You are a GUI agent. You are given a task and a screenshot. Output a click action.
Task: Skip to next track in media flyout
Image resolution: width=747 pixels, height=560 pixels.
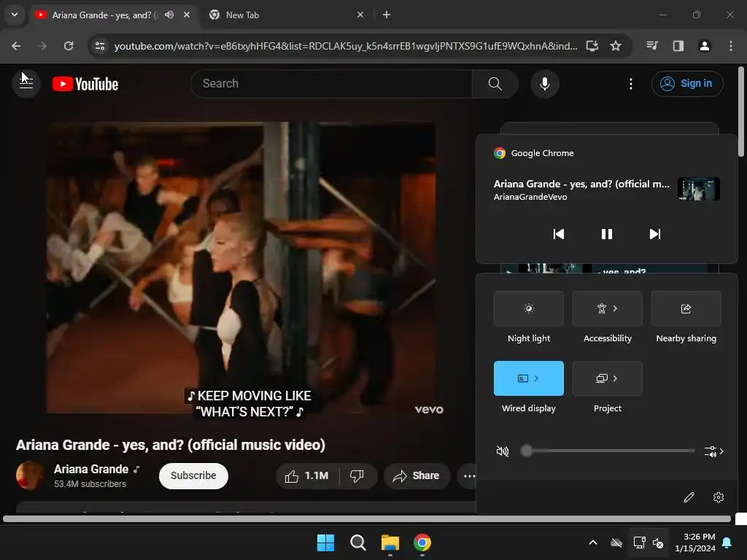(655, 234)
